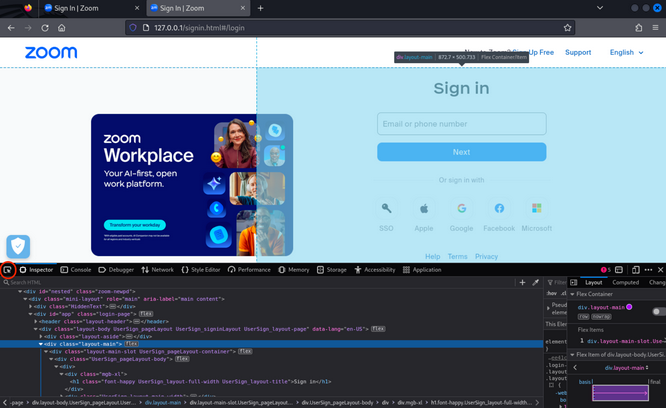Toggle flex badge on layout-body div
This screenshot has height=408, width=666.
[378, 329]
